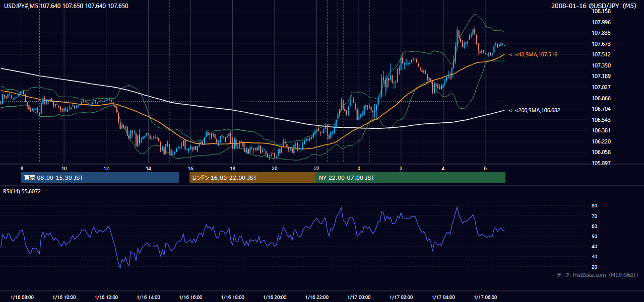Click price axis value 106.058
644x302 pixels.
coord(601,153)
